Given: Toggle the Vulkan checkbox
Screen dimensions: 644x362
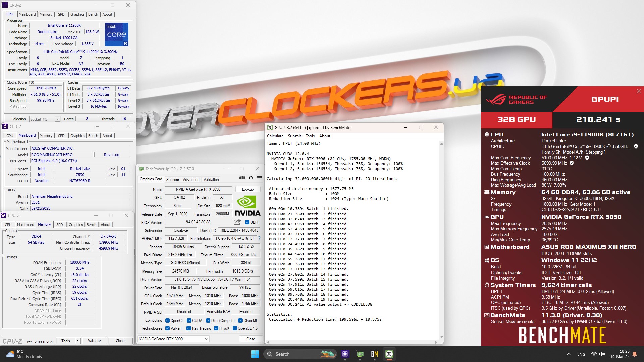Looking at the screenshot, I should tap(167, 328).
